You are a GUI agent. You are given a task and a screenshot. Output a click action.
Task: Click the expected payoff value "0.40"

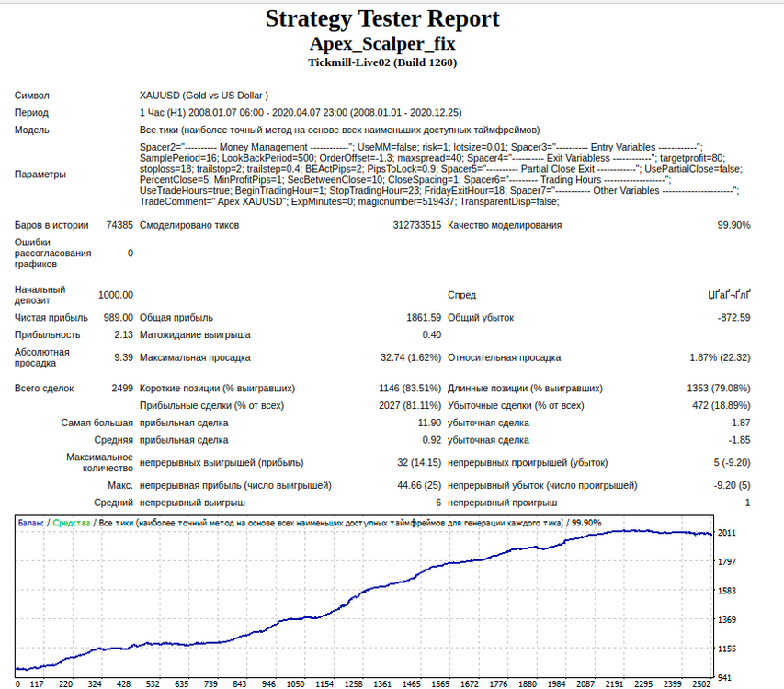click(431, 335)
